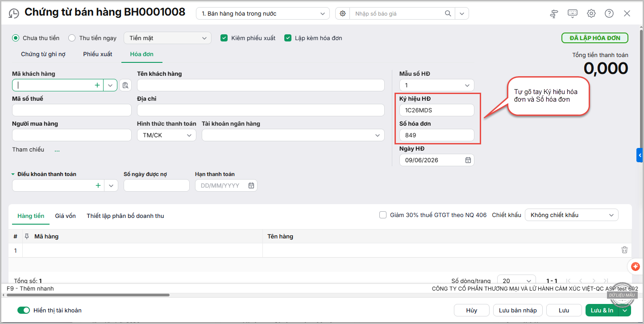This screenshot has height=324, width=644.
Task: Click F9 - Thêm nhanh shortcut text
Action: [30, 288]
